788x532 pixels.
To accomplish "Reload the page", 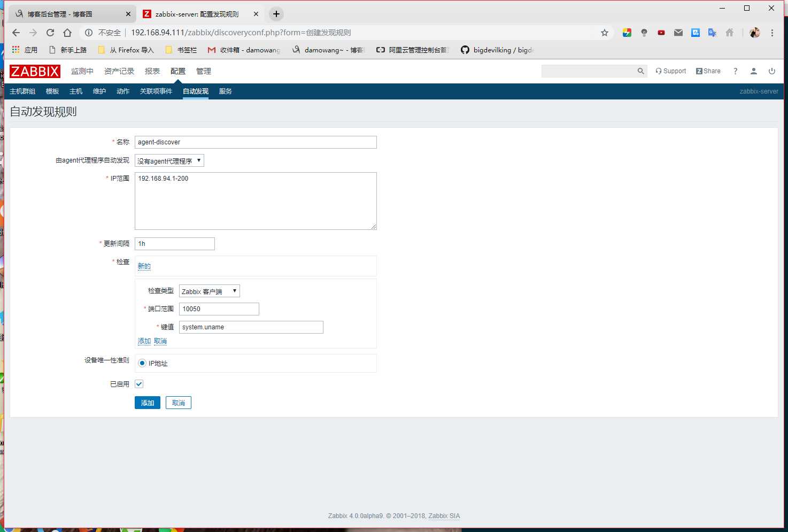I will click(50, 33).
